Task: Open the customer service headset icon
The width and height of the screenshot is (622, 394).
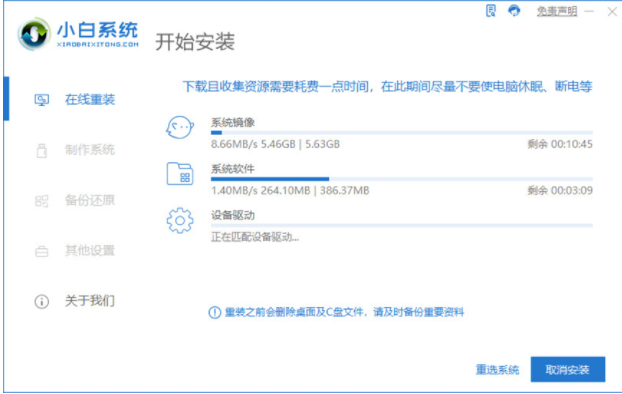Action: pyautogui.click(x=514, y=11)
